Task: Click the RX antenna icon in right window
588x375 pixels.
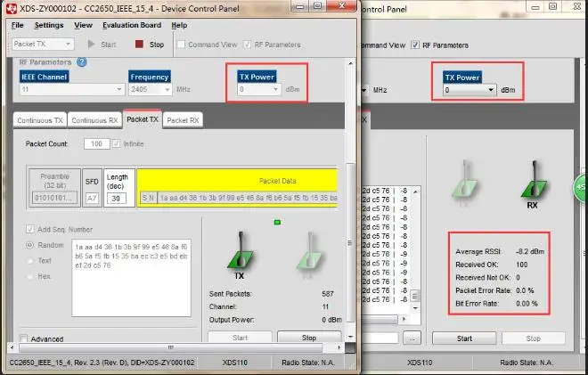Action: click(534, 181)
